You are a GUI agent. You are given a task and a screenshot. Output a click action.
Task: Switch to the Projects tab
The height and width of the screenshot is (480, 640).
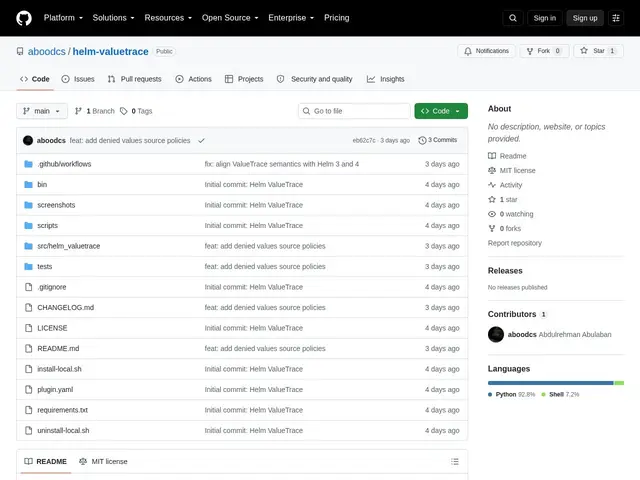(x=244, y=79)
